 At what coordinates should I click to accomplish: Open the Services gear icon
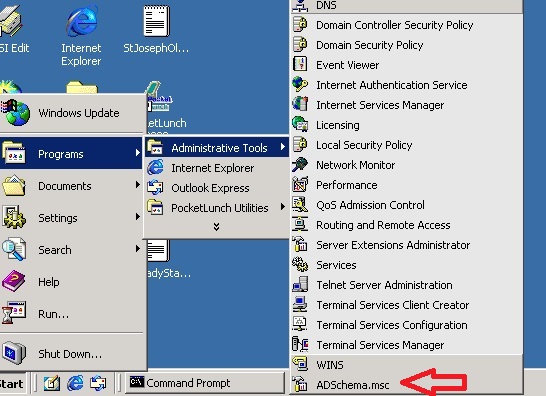pos(300,264)
